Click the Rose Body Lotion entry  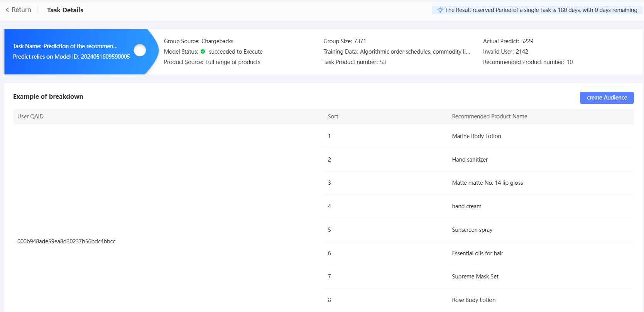tap(474, 300)
